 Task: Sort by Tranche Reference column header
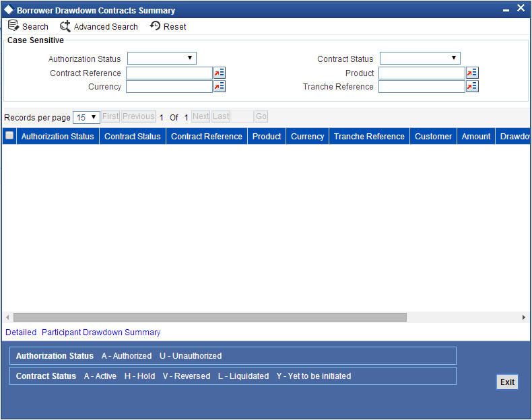(x=369, y=136)
